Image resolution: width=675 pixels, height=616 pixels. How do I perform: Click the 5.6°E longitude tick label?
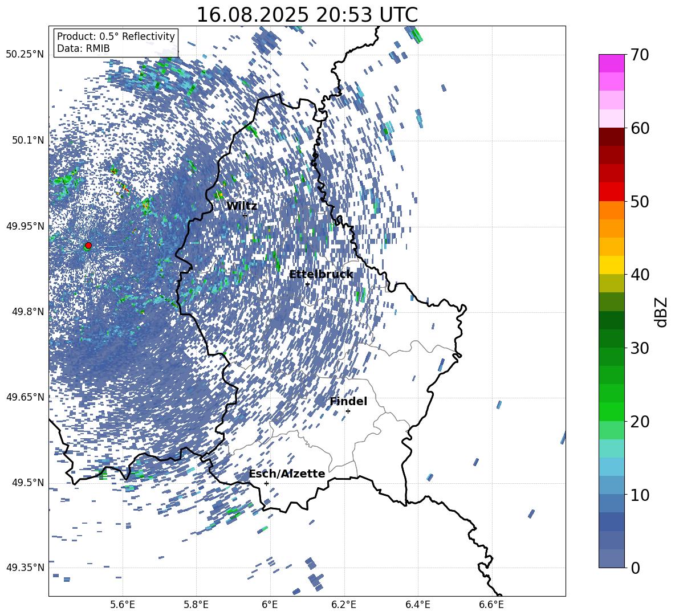[x=123, y=605]
